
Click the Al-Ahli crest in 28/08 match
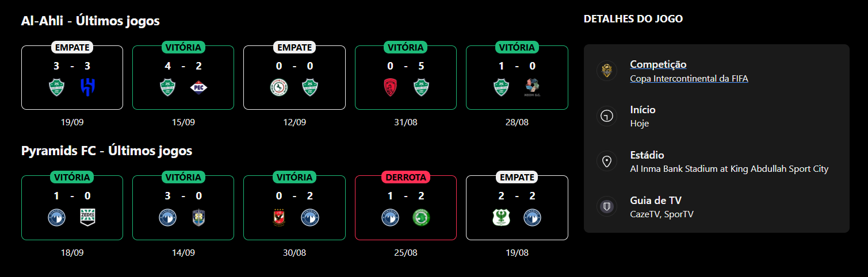coord(501,87)
